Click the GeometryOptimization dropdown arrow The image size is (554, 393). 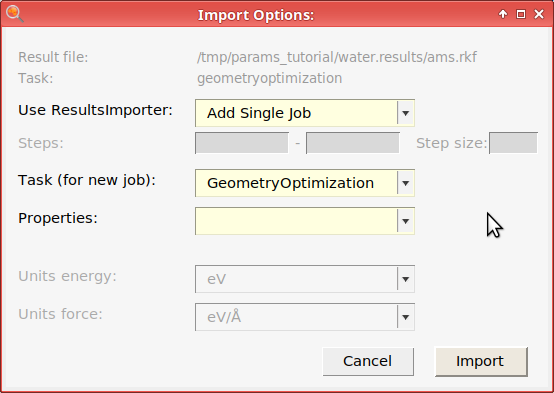point(406,183)
